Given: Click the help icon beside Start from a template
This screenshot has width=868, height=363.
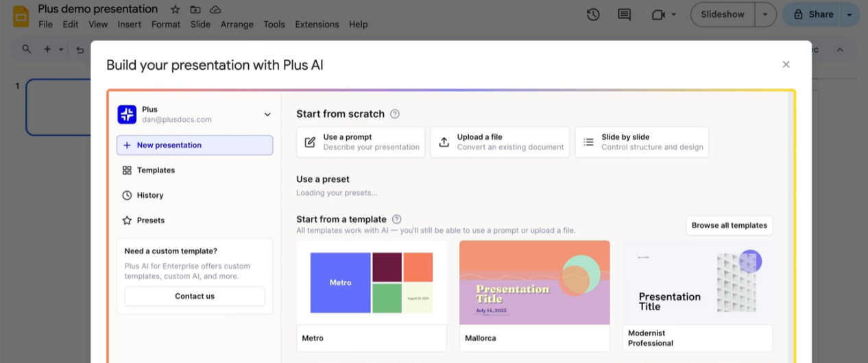Looking at the screenshot, I should (x=396, y=219).
